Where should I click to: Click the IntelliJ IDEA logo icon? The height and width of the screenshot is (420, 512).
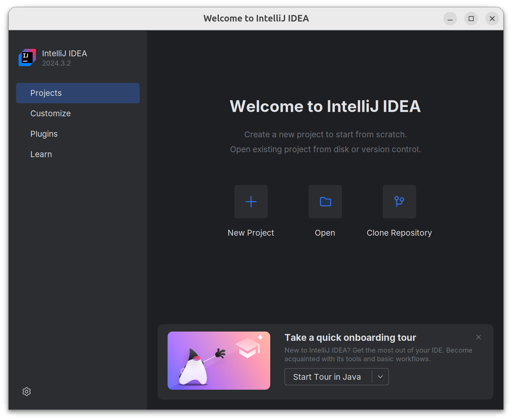27,58
